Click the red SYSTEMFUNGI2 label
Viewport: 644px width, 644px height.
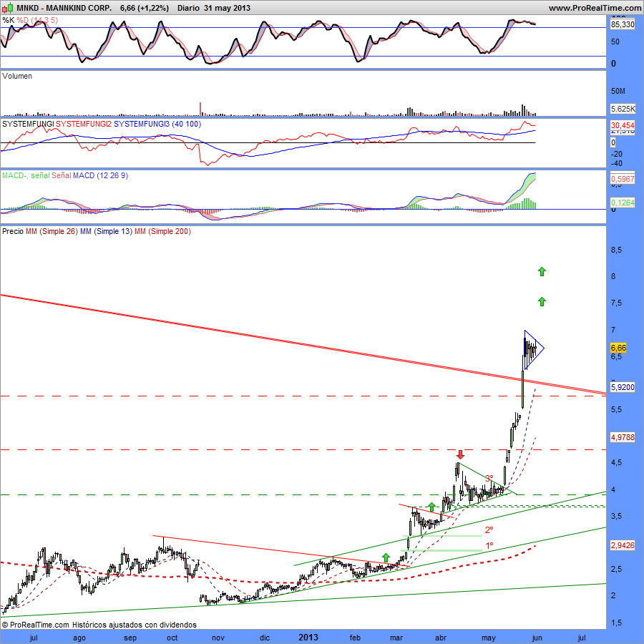(x=84, y=124)
